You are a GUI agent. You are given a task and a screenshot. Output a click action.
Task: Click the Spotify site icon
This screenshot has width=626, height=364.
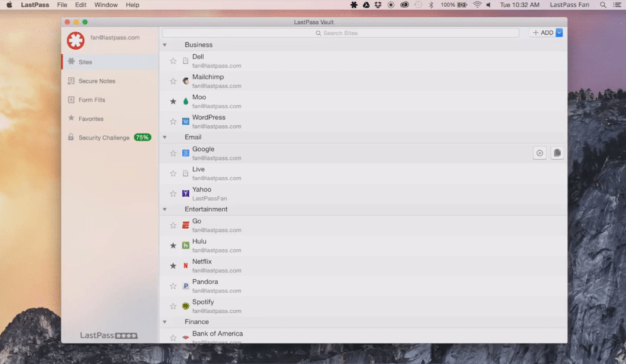click(186, 306)
